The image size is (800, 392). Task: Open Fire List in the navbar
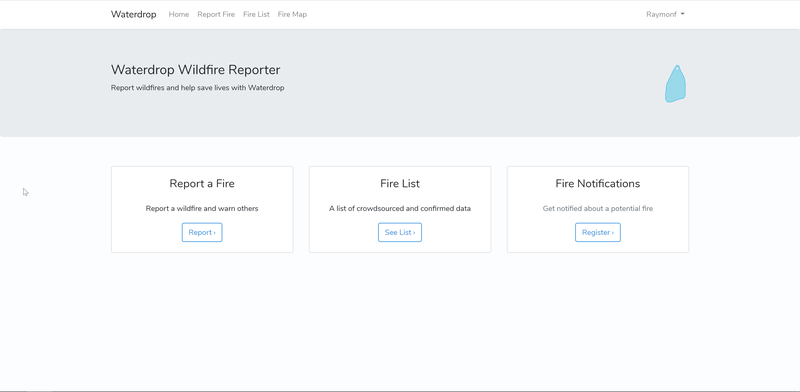point(256,14)
